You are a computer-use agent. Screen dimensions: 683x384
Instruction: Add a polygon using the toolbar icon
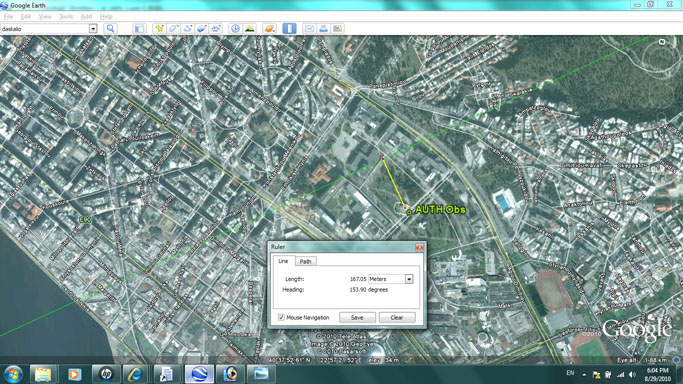173,29
